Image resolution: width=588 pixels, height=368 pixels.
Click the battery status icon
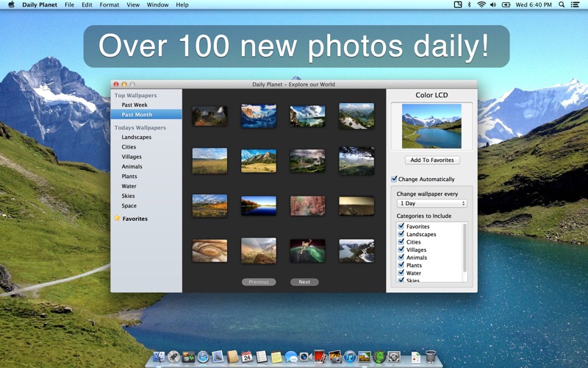click(x=506, y=4)
